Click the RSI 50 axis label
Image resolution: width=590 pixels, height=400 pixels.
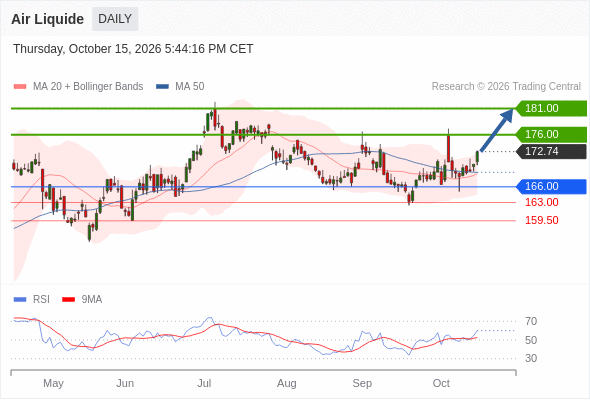point(531,340)
